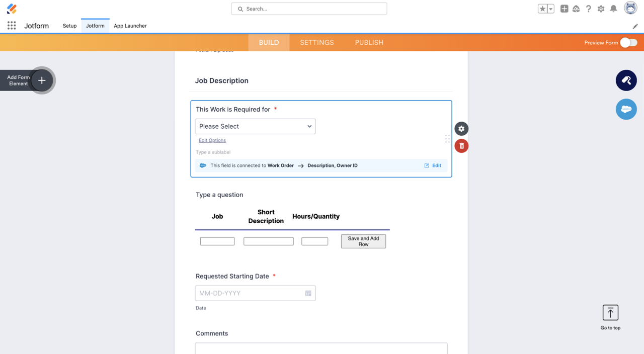Click the Edit Options link

pyautogui.click(x=212, y=140)
